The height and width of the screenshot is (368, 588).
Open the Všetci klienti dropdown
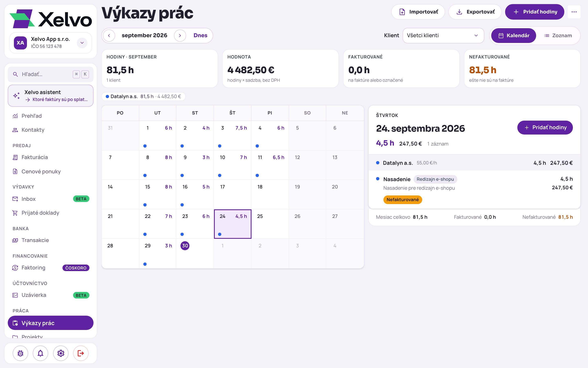tap(443, 36)
